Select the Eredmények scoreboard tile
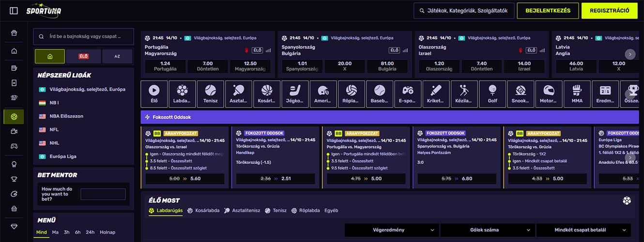644x242 pixels. coord(605,94)
